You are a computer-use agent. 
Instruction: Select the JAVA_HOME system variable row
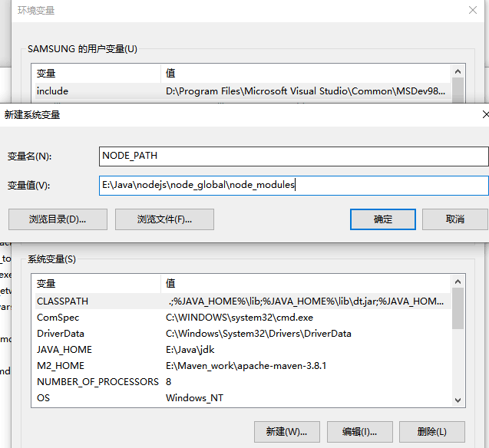(x=243, y=350)
